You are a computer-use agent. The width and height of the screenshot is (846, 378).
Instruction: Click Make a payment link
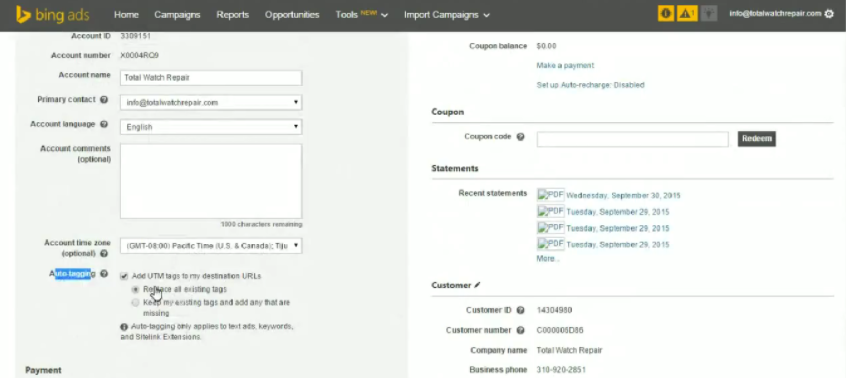click(565, 65)
